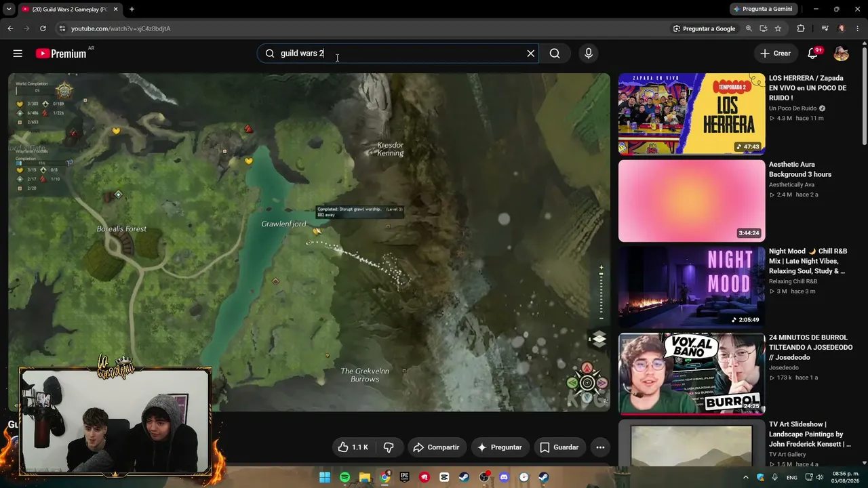Open Epic Games Launcher from taskbar
Image resolution: width=868 pixels, height=488 pixels.
coord(405,477)
